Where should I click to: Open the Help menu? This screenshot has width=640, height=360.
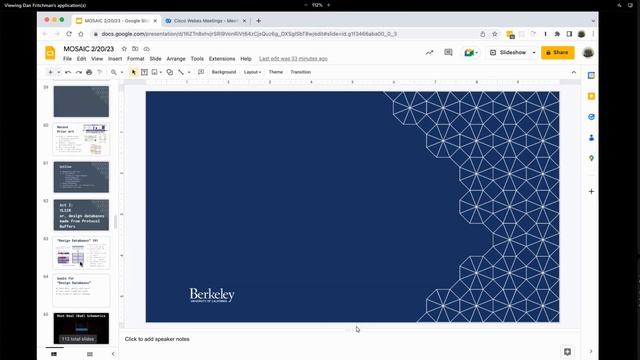click(x=246, y=59)
